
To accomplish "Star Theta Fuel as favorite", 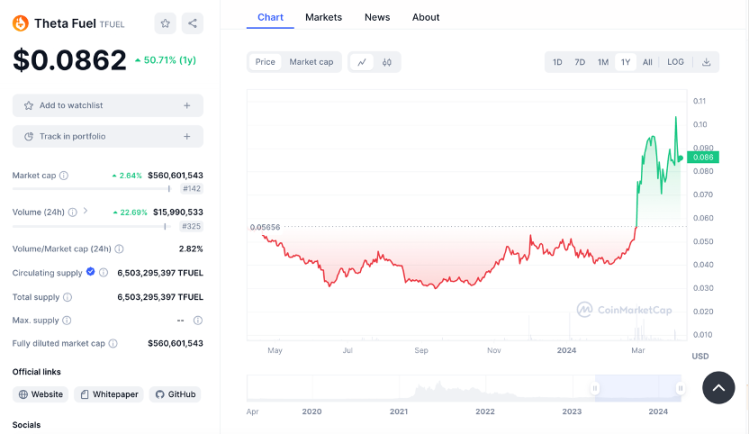I will [x=165, y=23].
